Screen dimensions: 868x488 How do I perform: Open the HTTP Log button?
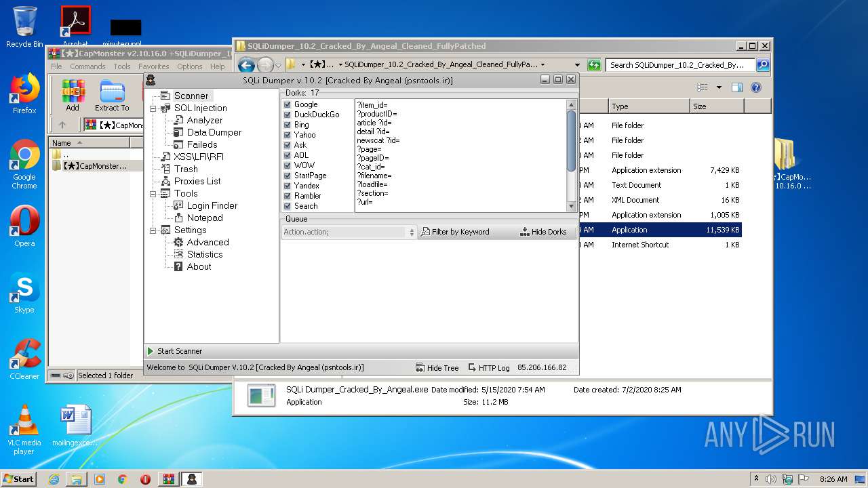point(488,367)
